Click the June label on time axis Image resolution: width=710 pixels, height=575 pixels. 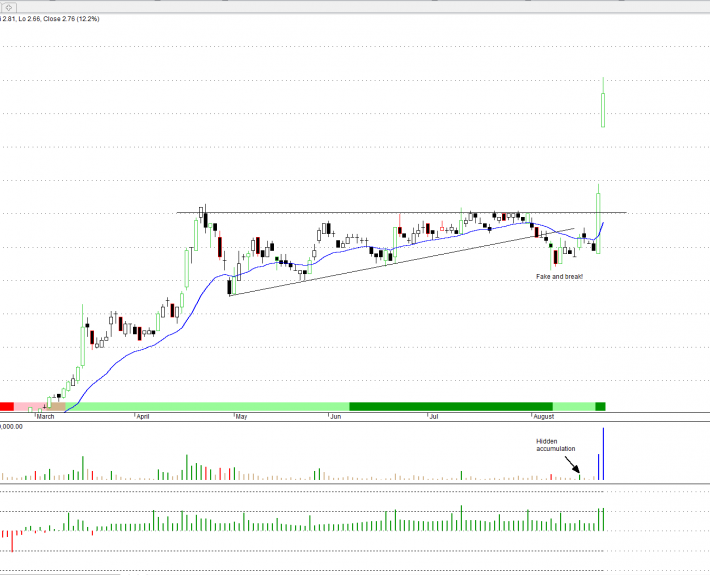tap(337, 415)
